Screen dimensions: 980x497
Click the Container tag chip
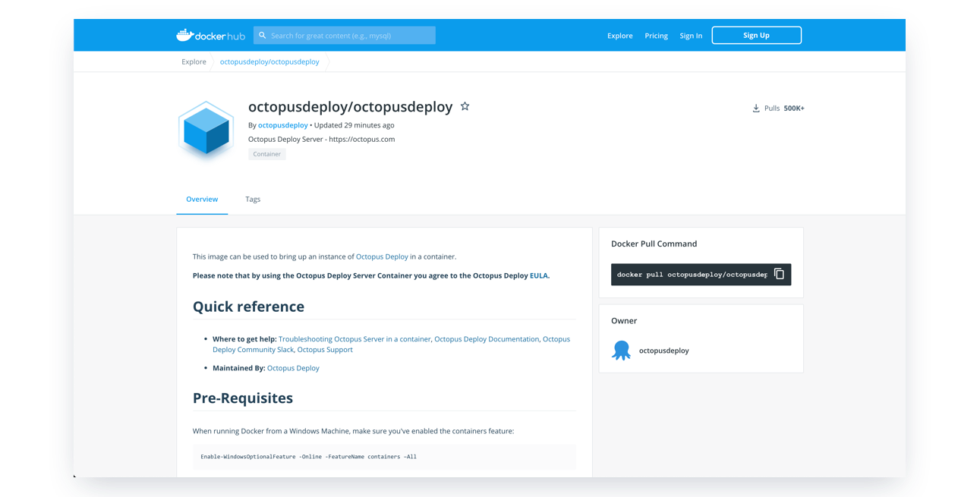tap(266, 154)
